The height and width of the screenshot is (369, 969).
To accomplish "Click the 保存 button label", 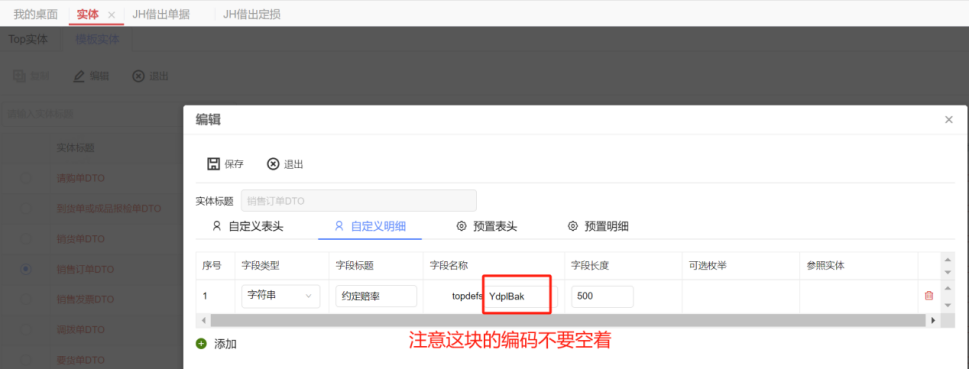I will 234,164.
